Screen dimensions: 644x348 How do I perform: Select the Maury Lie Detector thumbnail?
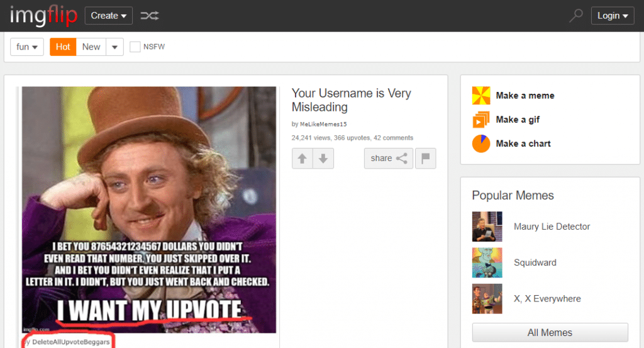(487, 227)
